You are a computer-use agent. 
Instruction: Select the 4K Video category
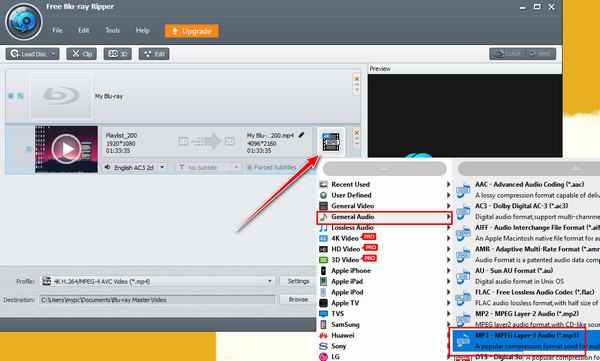[385, 238]
